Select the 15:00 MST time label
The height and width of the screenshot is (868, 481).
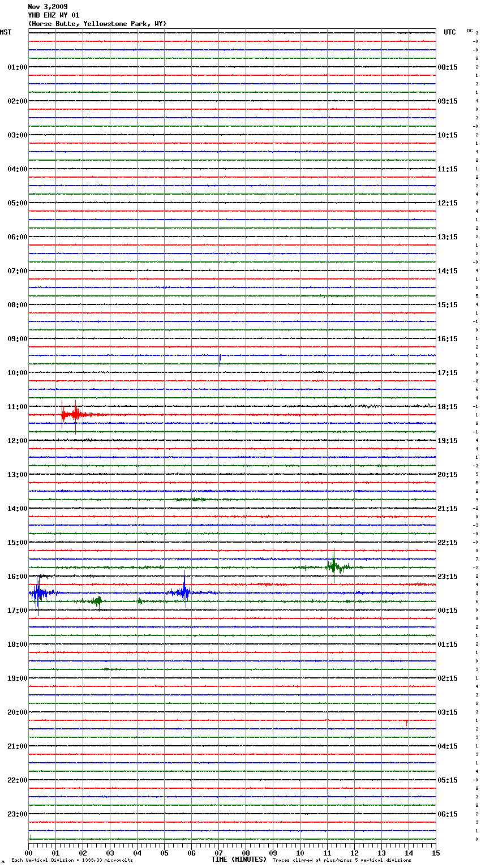coord(17,543)
